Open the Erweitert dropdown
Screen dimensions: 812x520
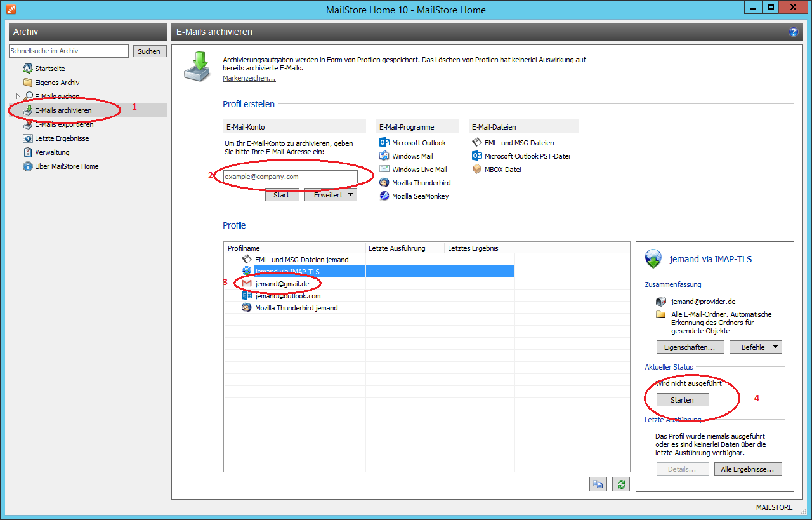click(331, 195)
